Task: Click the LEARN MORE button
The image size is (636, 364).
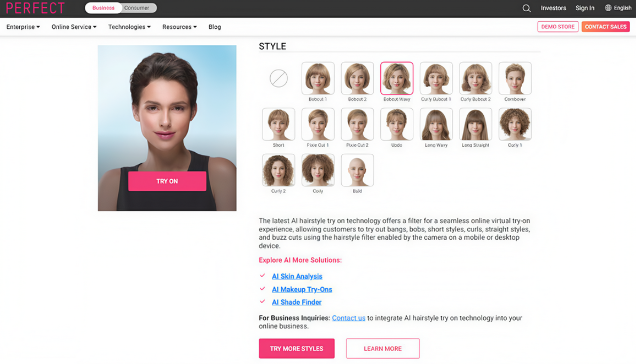Action: (x=382, y=349)
